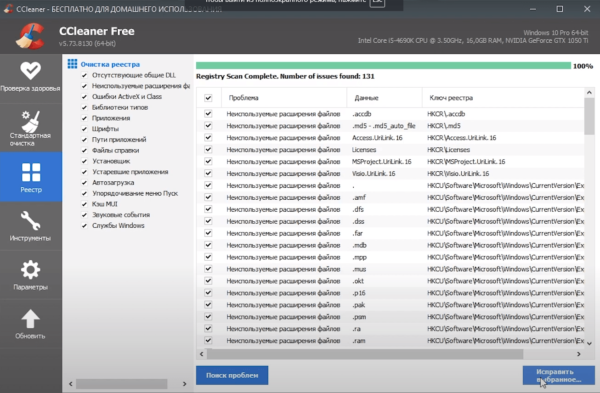Sort by Проблема column header
Screen dimensions: 600x393
[x=284, y=98]
